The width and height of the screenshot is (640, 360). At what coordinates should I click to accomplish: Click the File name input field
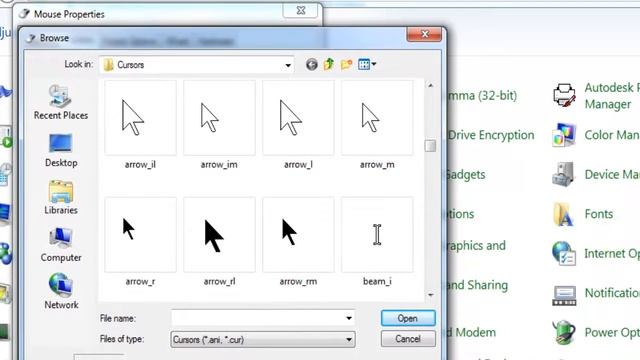258,318
